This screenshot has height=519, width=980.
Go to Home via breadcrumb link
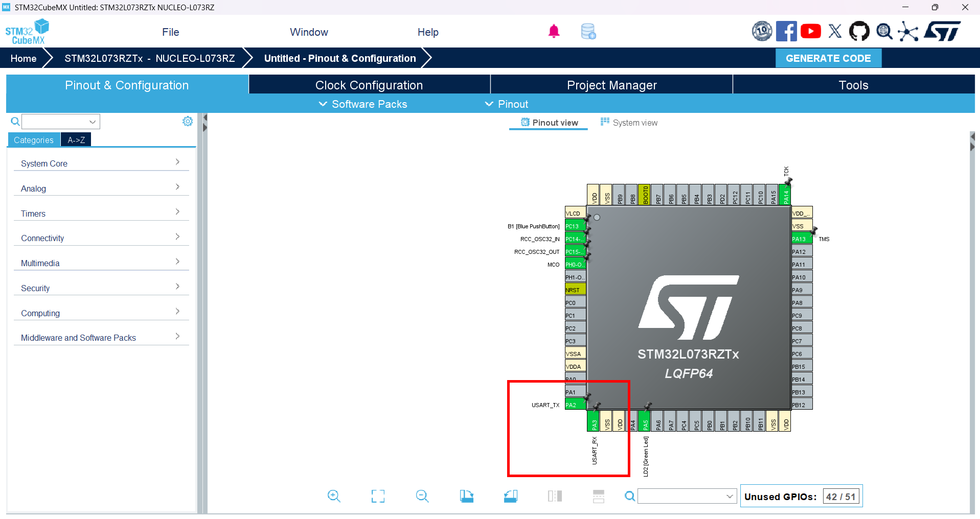click(x=23, y=58)
